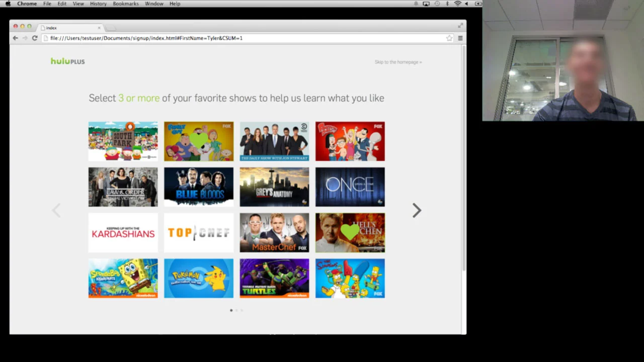Viewport: 644px width, 362px height.
Task: Click the Wi-Fi status icon
Action: click(x=457, y=4)
